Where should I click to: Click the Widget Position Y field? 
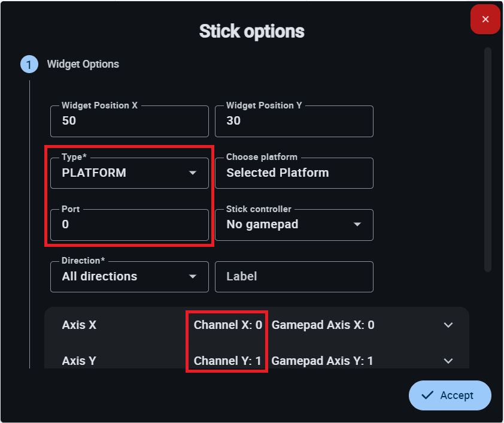coord(293,121)
